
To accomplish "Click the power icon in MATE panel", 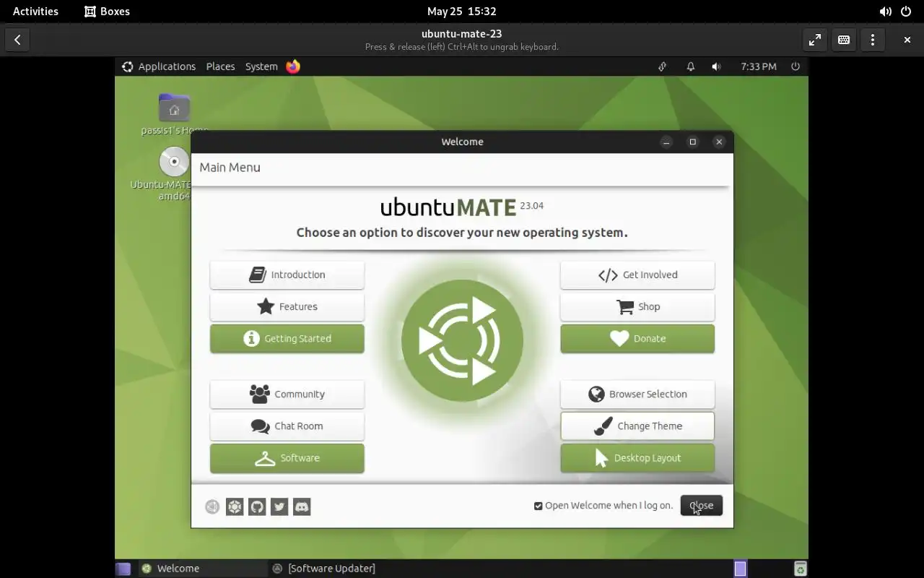I will (x=796, y=66).
